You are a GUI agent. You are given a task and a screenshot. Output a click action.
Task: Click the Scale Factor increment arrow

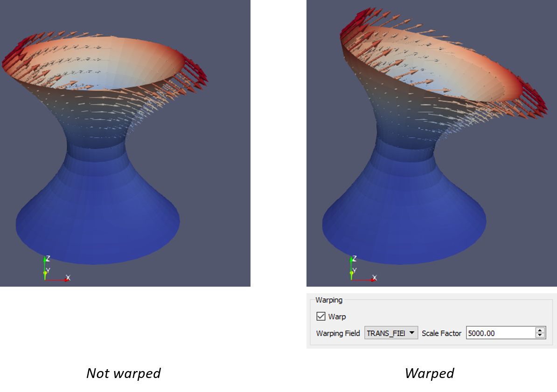(x=540, y=330)
